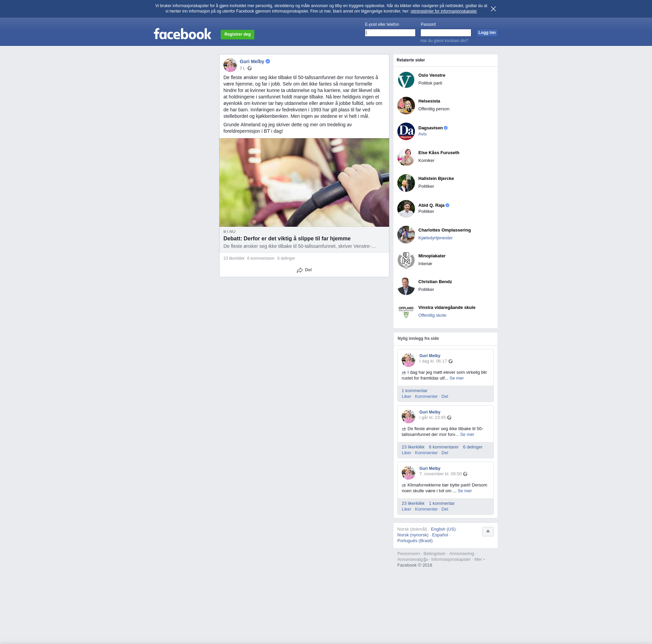The width and height of the screenshot is (652, 644).
Task: Switch language to Norsk (nynorsk)
Action: 413,535
